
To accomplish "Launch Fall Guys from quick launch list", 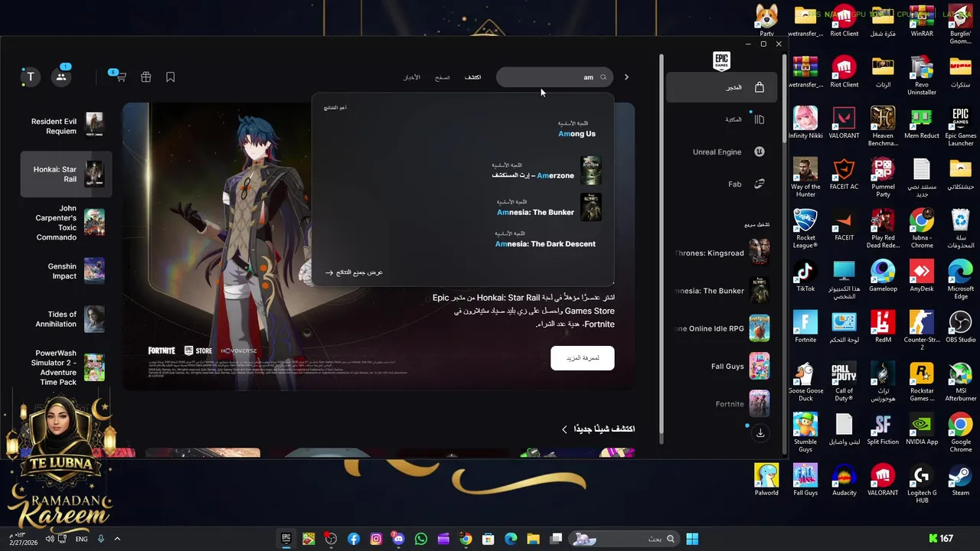I will point(721,366).
